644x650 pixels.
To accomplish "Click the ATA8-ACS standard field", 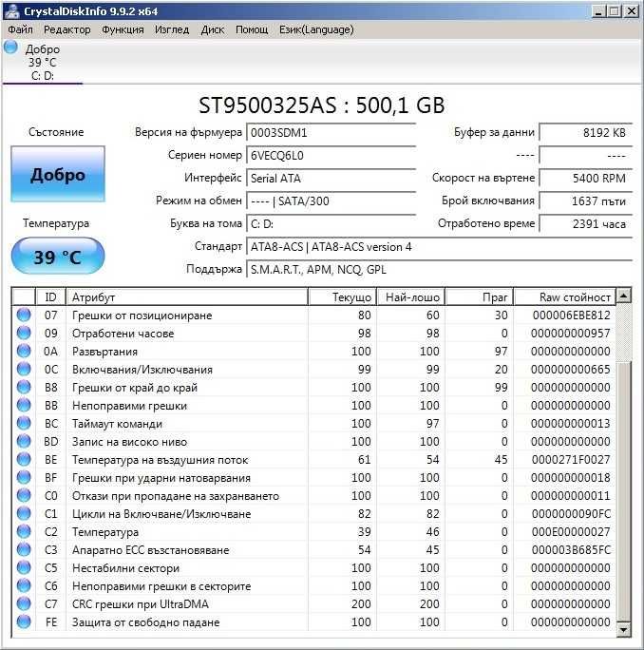I will pos(439,247).
